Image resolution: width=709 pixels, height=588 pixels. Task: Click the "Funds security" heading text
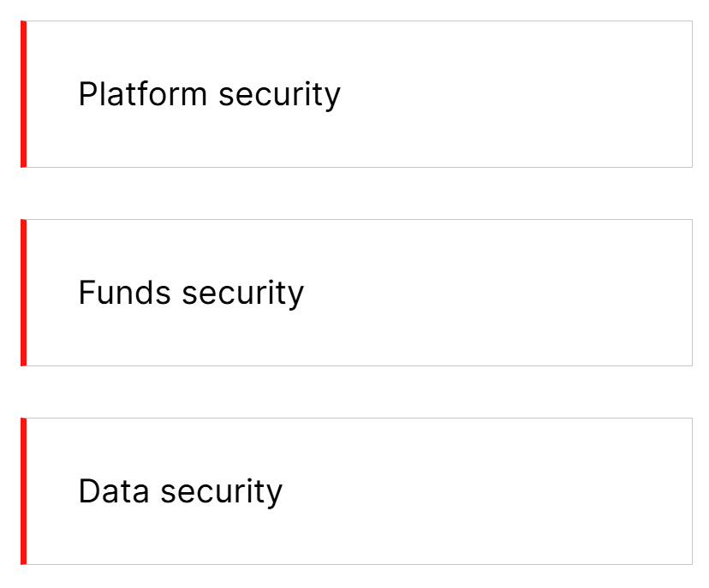click(191, 293)
